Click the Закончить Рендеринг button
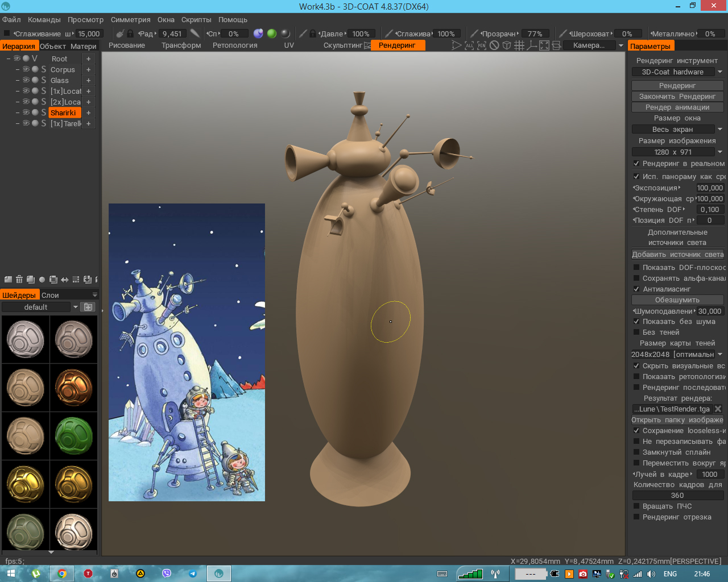 pyautogui.click(x=677, y=96)
